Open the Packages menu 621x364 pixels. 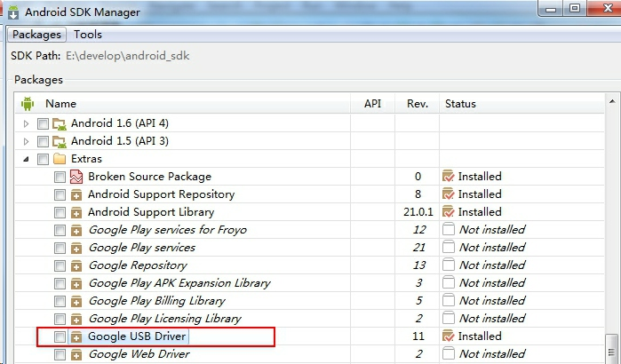pos(36,35)
